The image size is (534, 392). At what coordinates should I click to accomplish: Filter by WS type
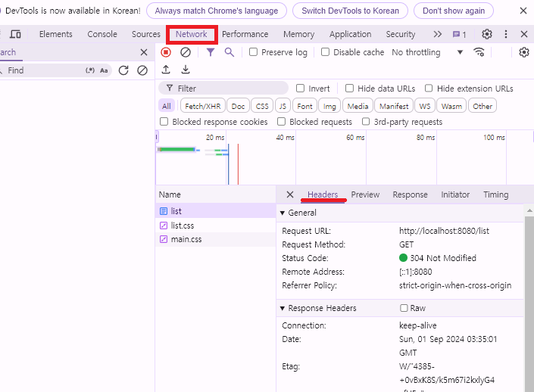pyautogui.click(x=425, y=106)
